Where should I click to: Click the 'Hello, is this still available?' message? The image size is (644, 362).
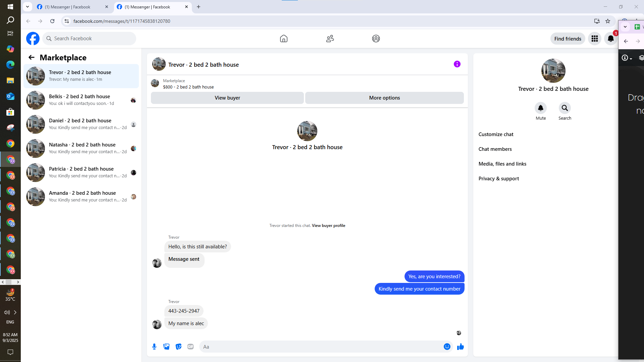coord(198,247)
